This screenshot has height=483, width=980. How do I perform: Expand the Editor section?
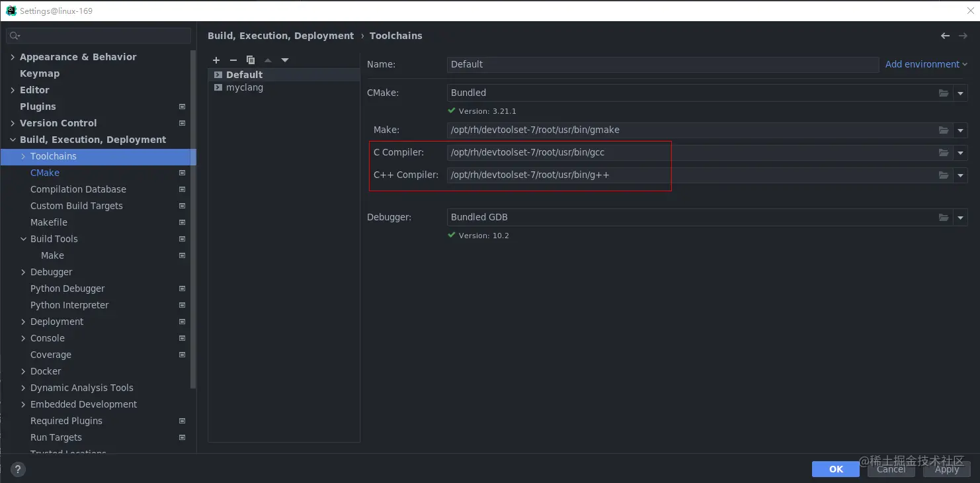[13, 90]
